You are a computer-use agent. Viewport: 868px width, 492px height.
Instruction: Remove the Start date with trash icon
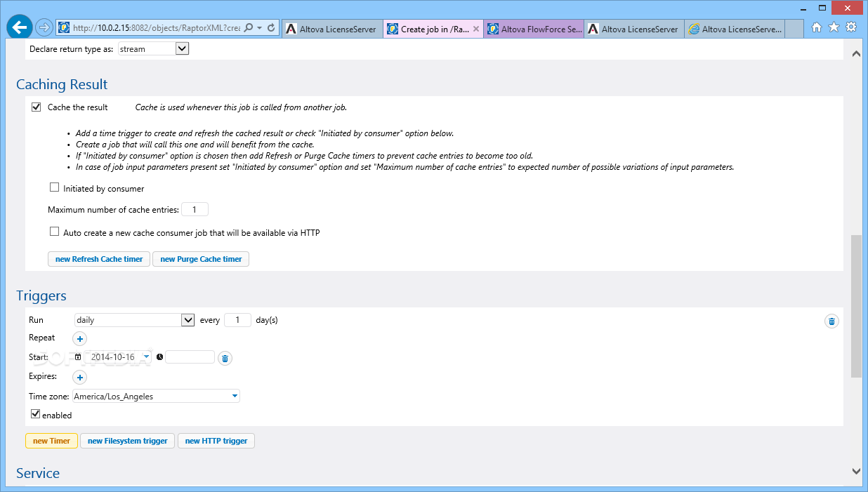click(225, 359)
